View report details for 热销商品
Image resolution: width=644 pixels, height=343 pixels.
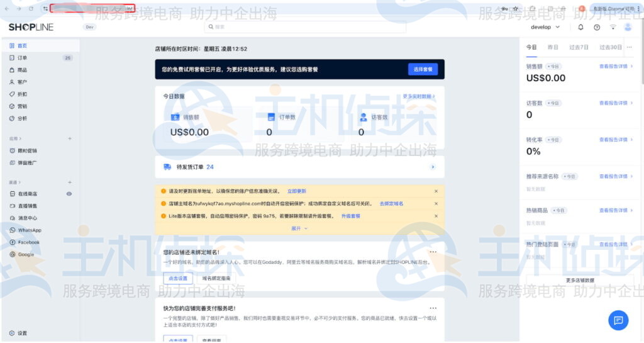click(616, 210)
